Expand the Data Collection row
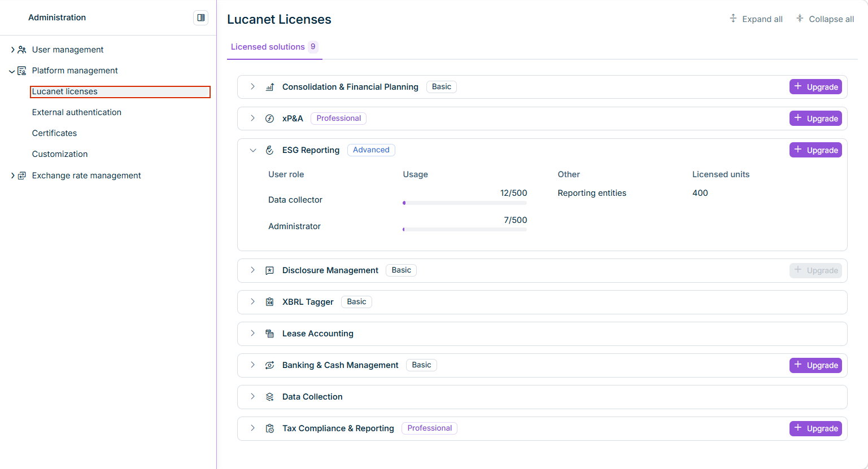Screen dimensions: 868x469 coord(252,397)
